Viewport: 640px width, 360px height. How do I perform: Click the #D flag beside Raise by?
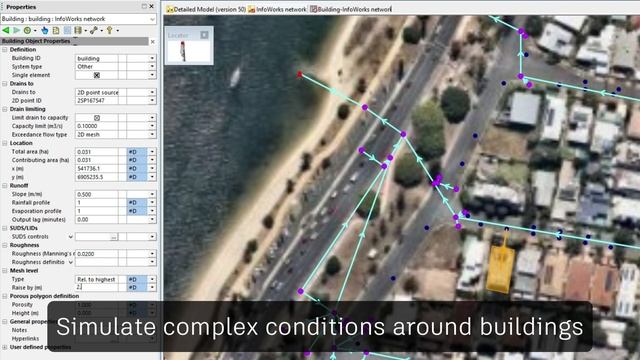(137, 288)
